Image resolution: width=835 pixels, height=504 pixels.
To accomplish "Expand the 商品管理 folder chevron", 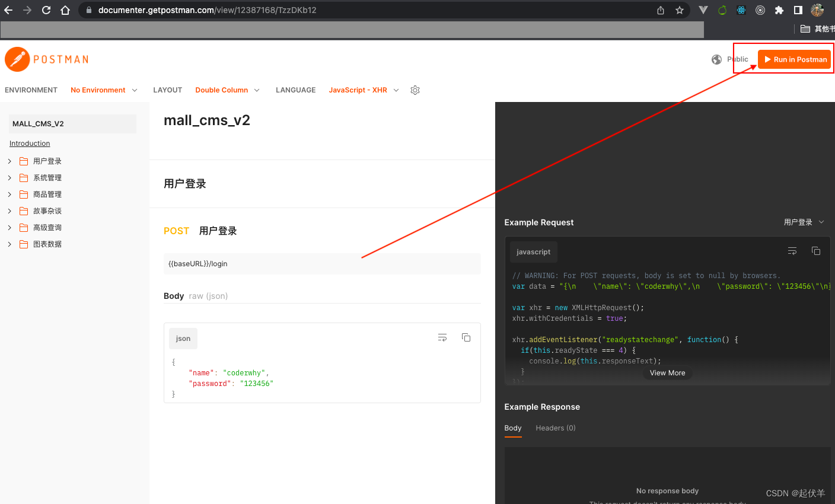I will pos(9,194).
